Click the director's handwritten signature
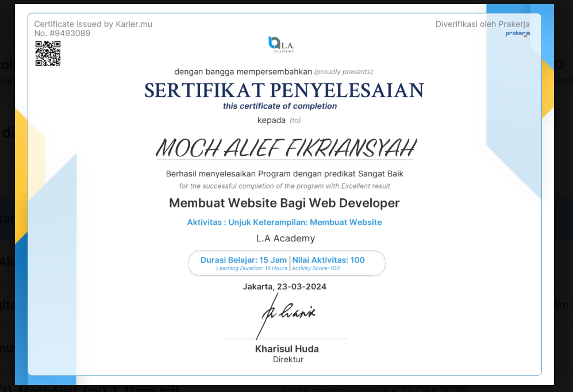Screen dimensions: 573x392 pos(287,316)
